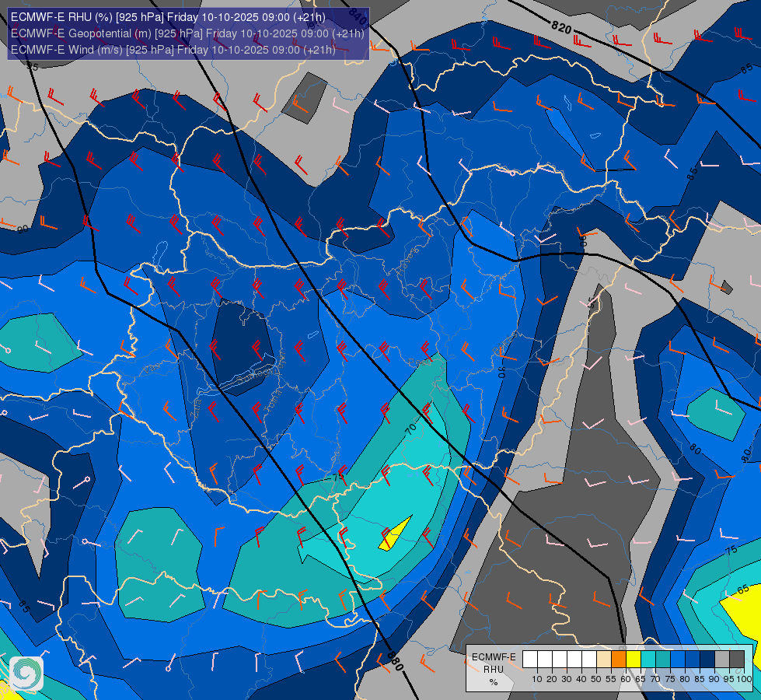Click the 820 geopotential contour label
The image size is (761, 700).
[x=561, y=28]
